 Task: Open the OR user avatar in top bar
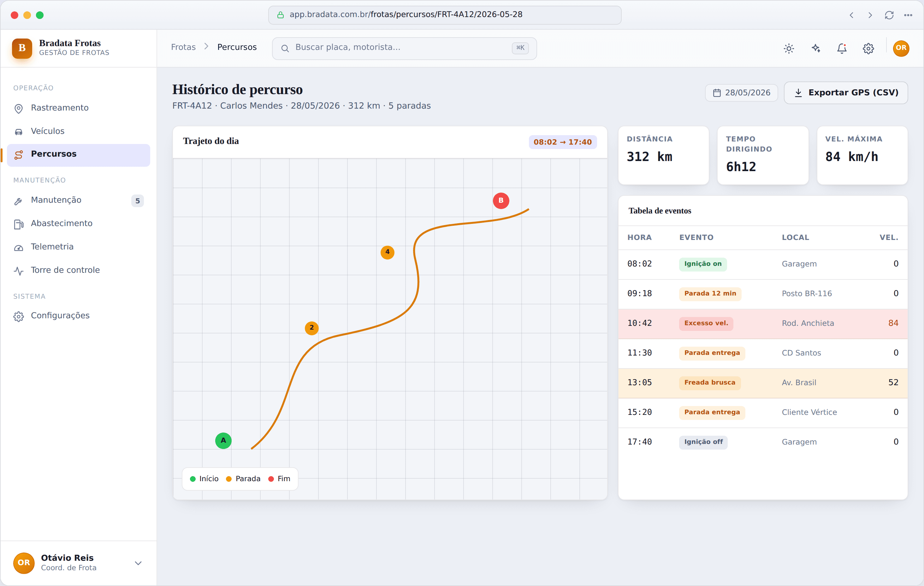(901, 48)
